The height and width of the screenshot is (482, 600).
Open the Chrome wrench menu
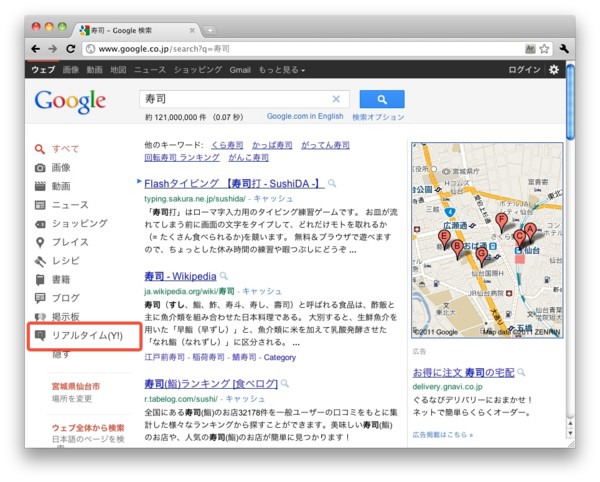coord(564,49)
